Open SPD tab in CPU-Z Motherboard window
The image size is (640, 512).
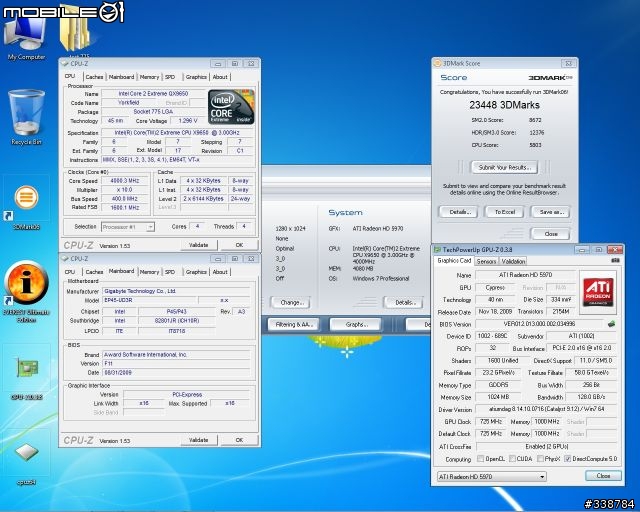pos(170,272)
